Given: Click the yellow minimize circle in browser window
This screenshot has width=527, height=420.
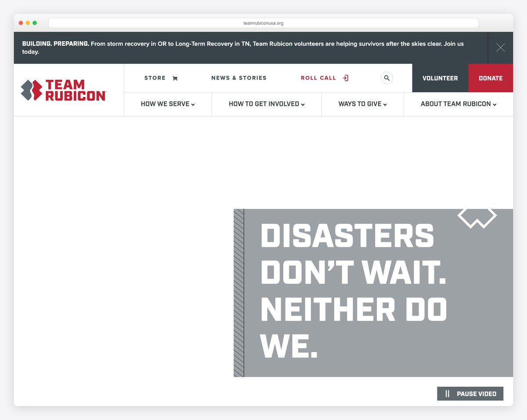Looking at the screenshot, I should coord(27,22).
